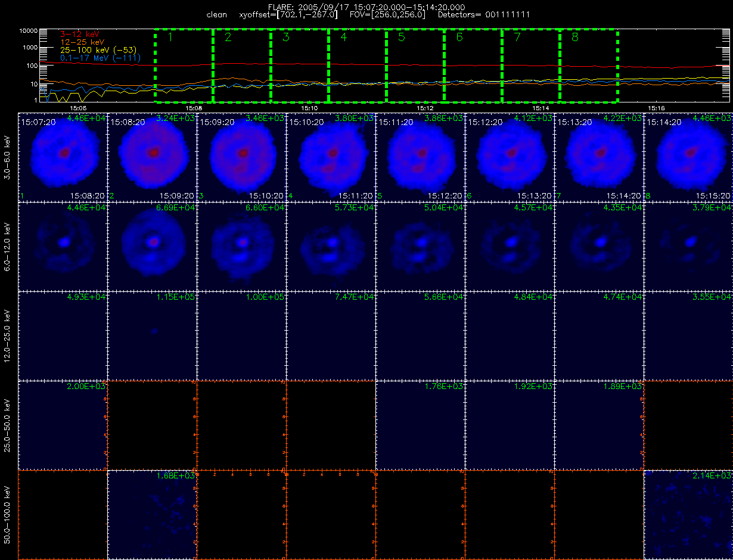733x560 pixels.
Task: Open the 3-6 keV image starting 15:07:20
Action: coord(63,157)
